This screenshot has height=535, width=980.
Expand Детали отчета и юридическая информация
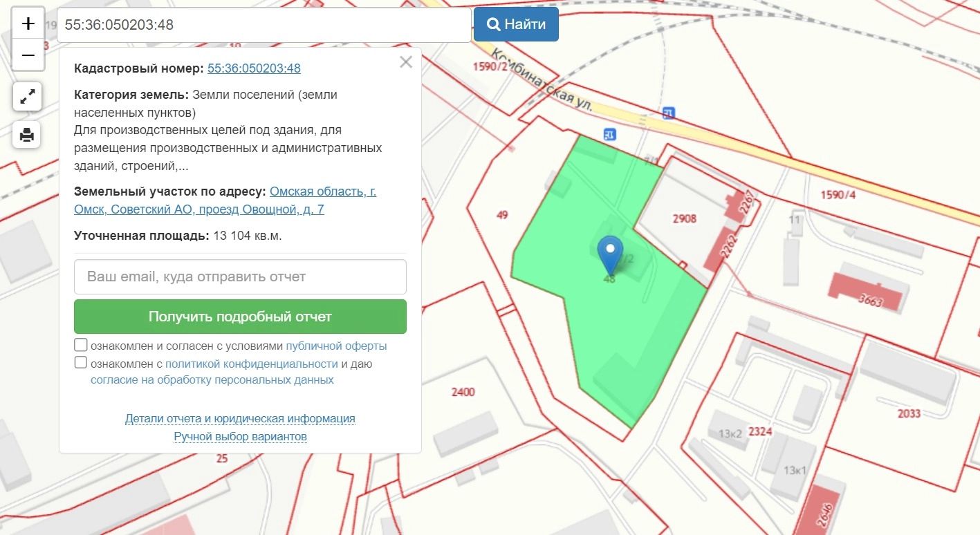point(240,418)
